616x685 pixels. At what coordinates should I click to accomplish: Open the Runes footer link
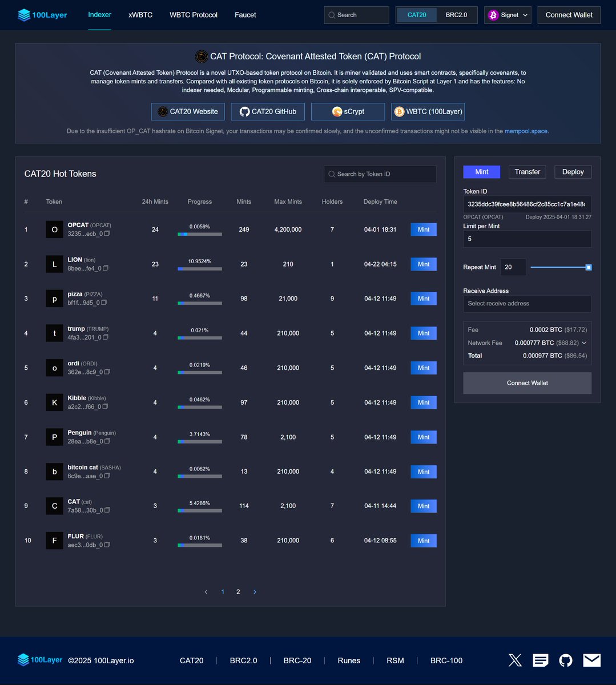349,660
